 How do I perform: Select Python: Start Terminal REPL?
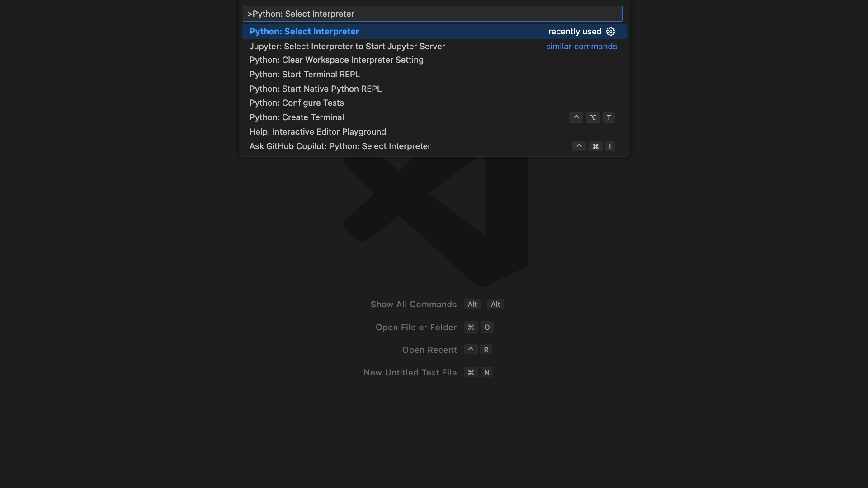[x=304, y=74]
